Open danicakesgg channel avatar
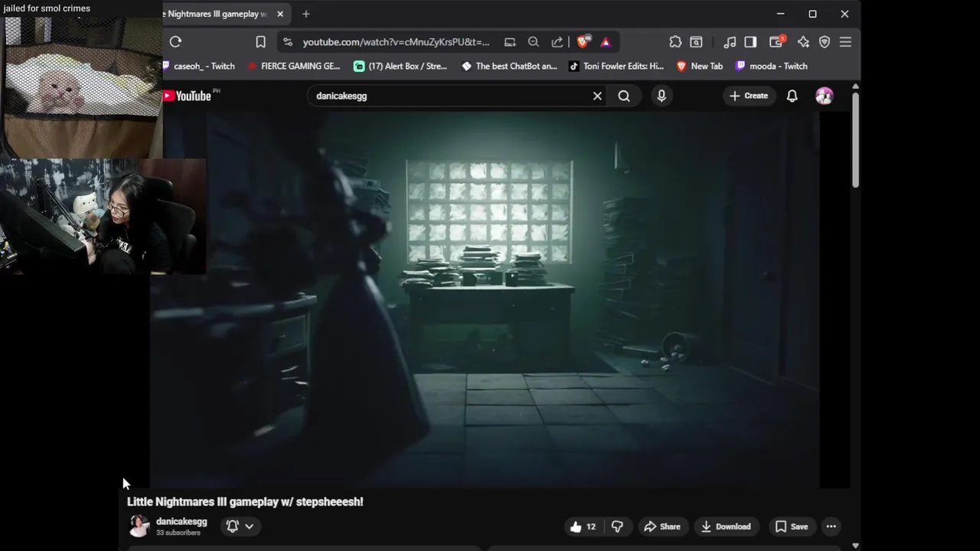Image resolution: width=980 pixels, height=551 pixels. [139, 526]
